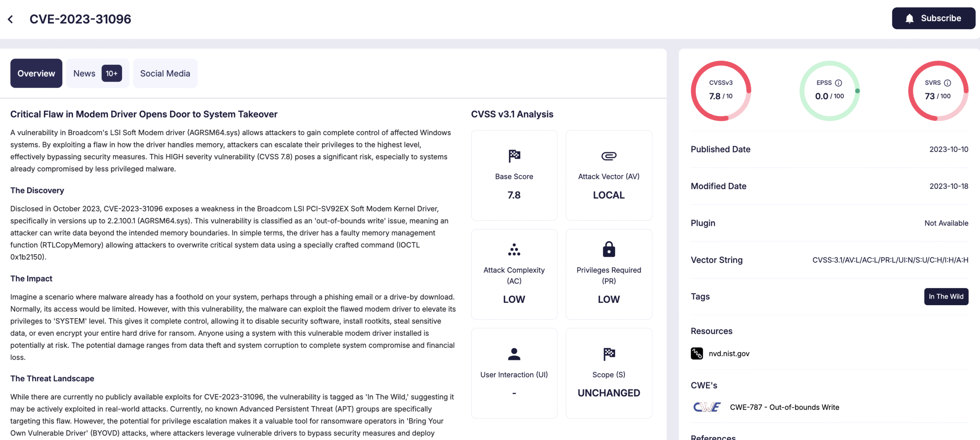Click the Tags label
The image size is (980, 440).
[x=700, y=296]
